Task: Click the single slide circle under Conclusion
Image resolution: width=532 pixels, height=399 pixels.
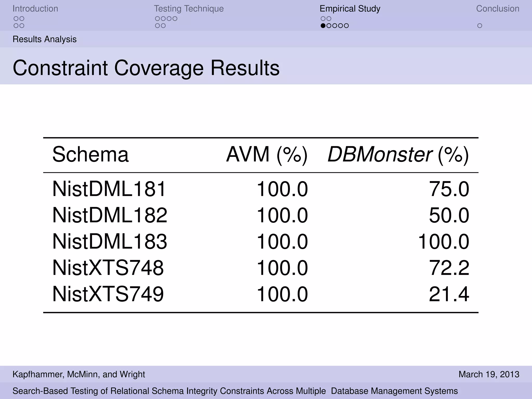Action: pos(480,26)
